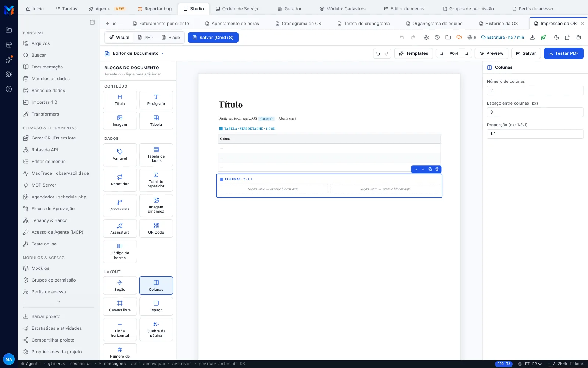Select the Seção layout block
588x368 pixels.
pyautogui.click(x=120, y=286)
